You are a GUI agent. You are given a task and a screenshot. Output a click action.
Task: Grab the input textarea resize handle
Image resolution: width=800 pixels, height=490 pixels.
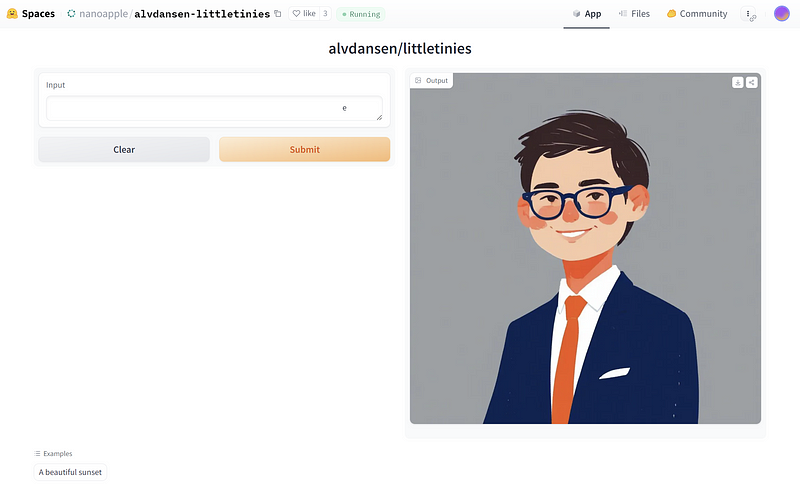[x=379, y=117]
